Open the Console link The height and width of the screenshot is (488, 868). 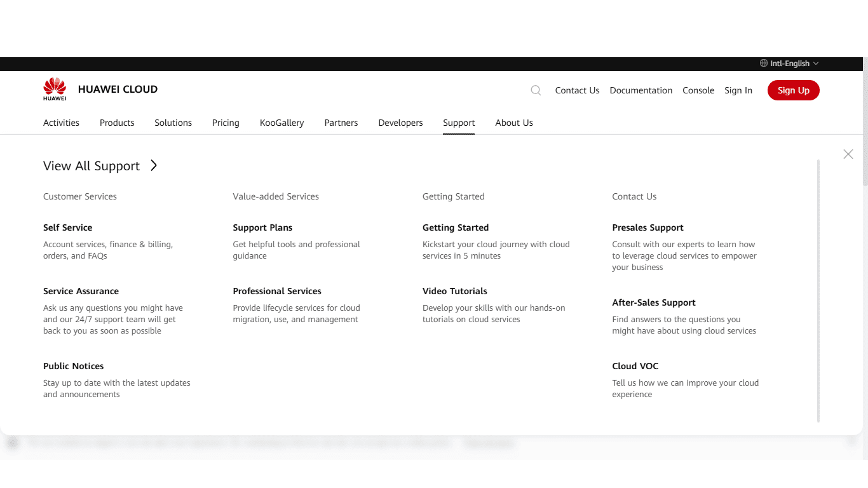[698, 90]
